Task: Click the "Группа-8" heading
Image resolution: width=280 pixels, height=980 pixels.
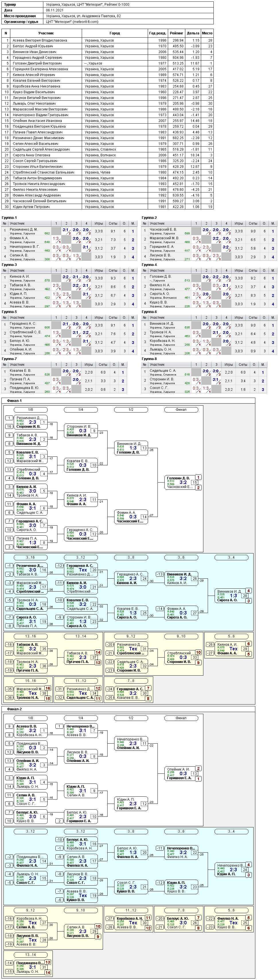Action: (x=149, y=359)
